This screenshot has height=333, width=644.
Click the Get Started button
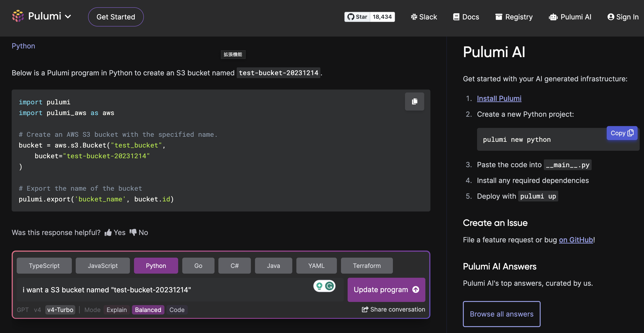(x=116, y=17)
